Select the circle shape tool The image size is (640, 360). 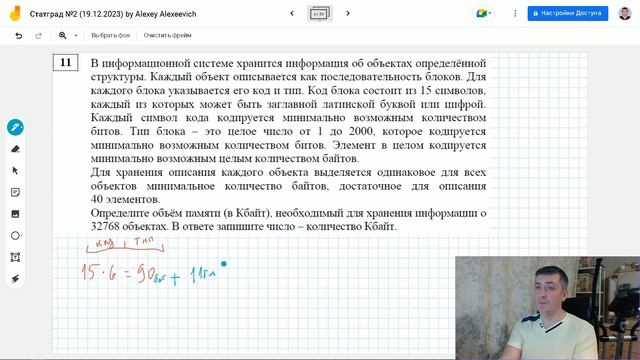coord(16,236)
